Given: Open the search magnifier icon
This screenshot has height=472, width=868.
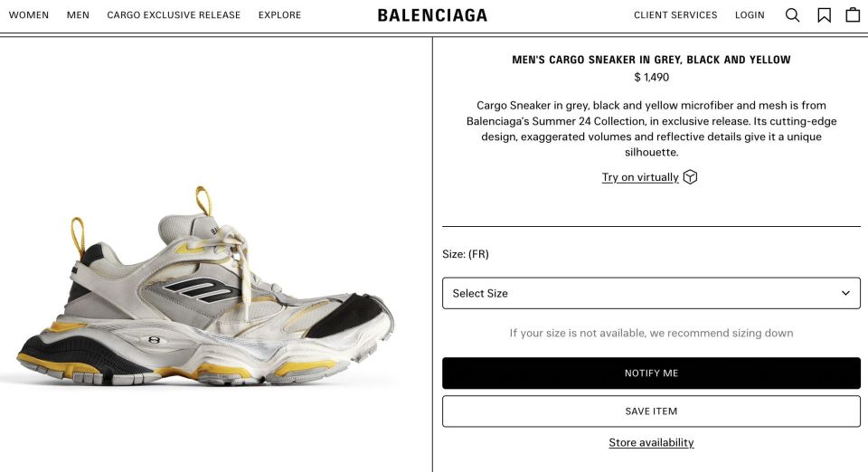Looking at the screenshot, I should pyautogui.click(x=792, y=15).
